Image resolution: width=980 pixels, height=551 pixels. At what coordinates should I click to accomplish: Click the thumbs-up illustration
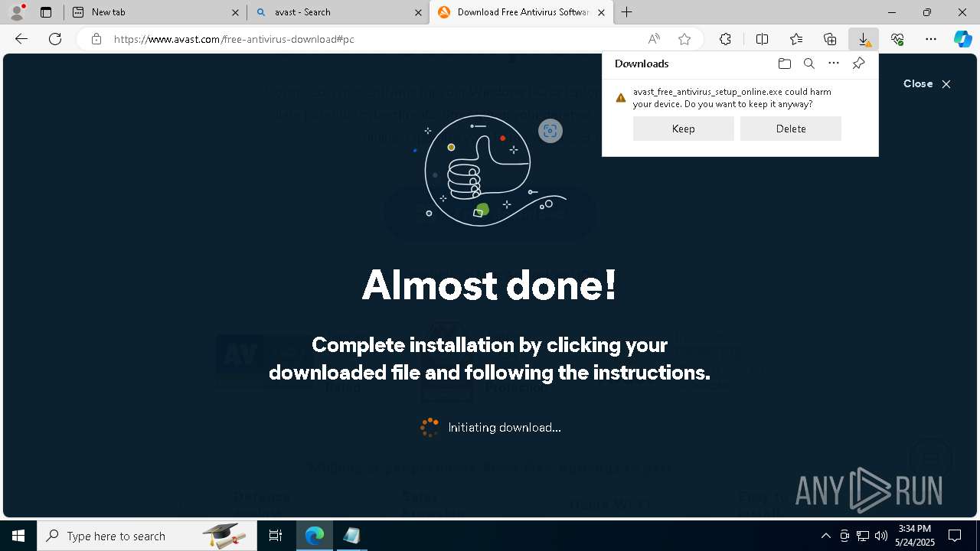point(490,170)
